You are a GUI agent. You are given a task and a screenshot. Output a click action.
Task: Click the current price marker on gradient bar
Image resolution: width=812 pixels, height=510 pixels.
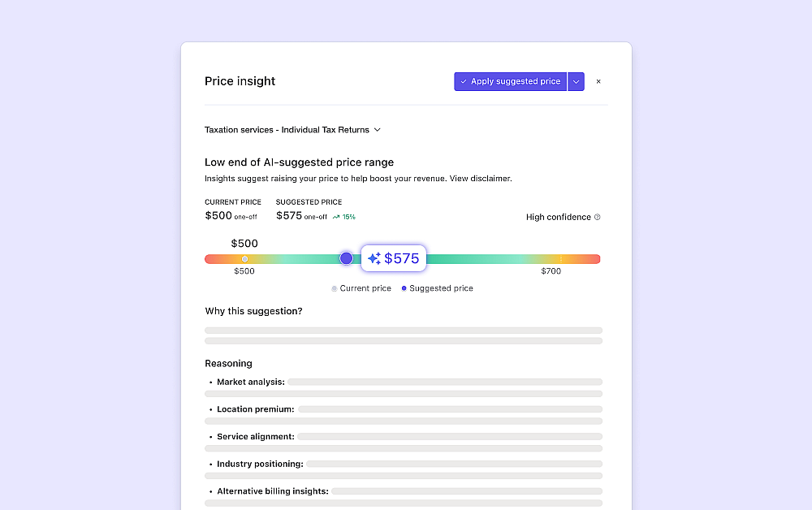pos(244,259)
